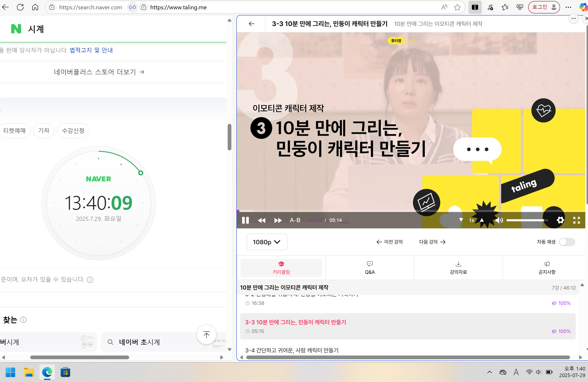The image size is (588, 382).
Task: Go back using the lecture back arrow
Action: [251, 24]
